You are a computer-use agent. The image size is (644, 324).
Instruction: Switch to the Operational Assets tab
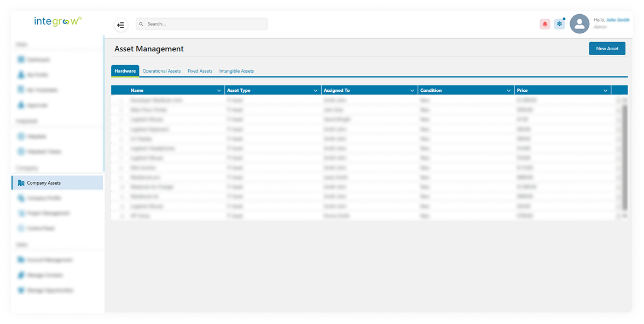[161, 71]
